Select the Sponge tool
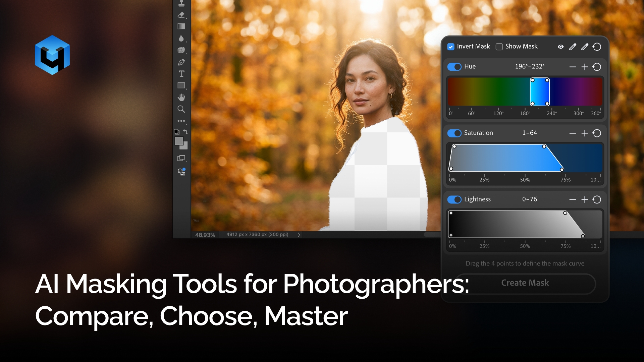 (x=181, y=50)
